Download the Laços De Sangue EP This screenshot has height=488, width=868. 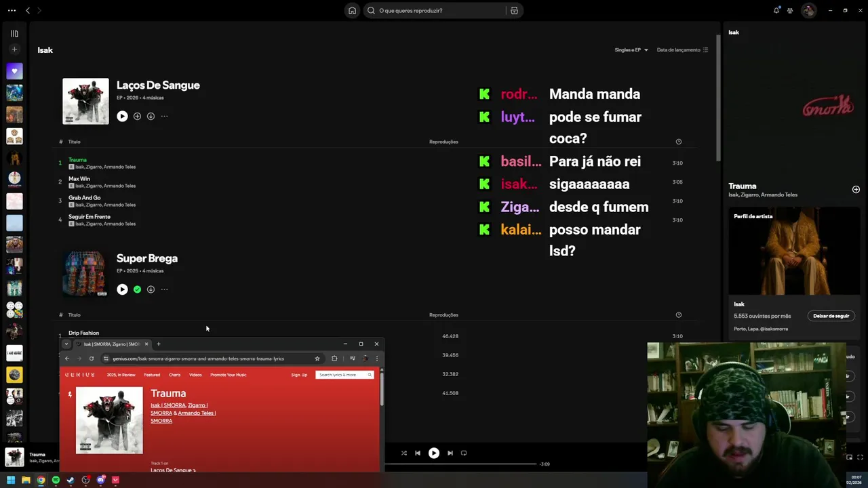coord(151,116)
